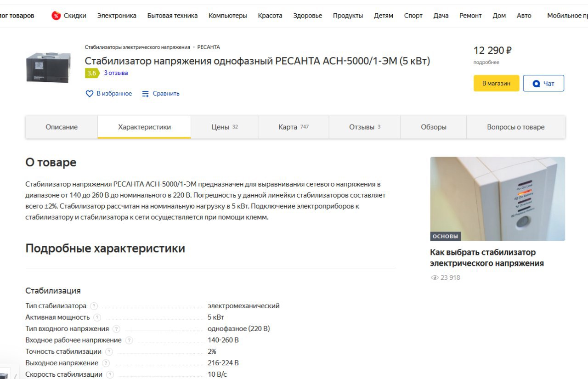The height and width of the screenshot is (379, 588).
Task: Open help icon beside Входное рабочее напряжение
Action: click(129, 340)
